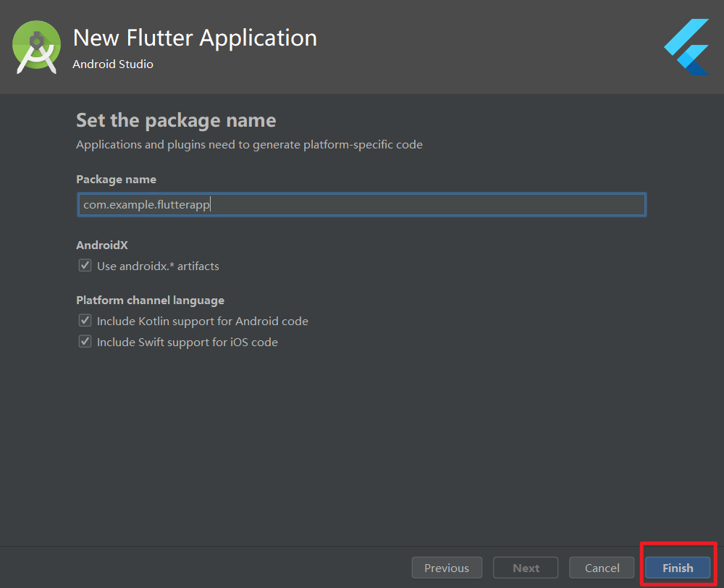
Task: Click the 'Set the package name' heading
Action: (176, 119)
